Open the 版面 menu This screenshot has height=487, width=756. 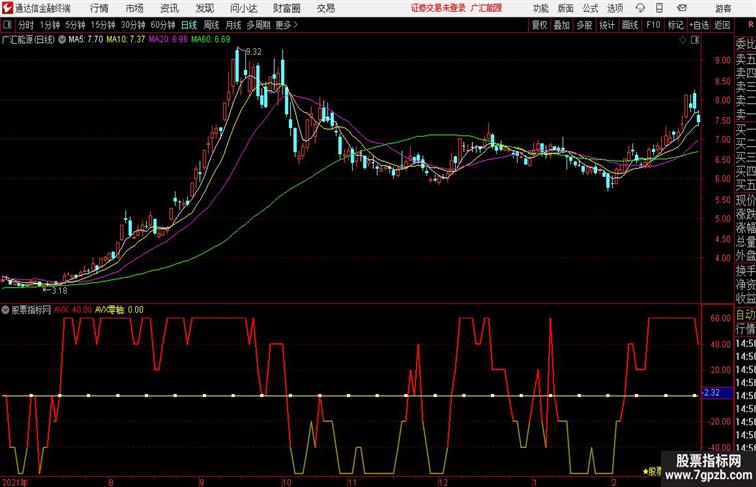(566, 8)
